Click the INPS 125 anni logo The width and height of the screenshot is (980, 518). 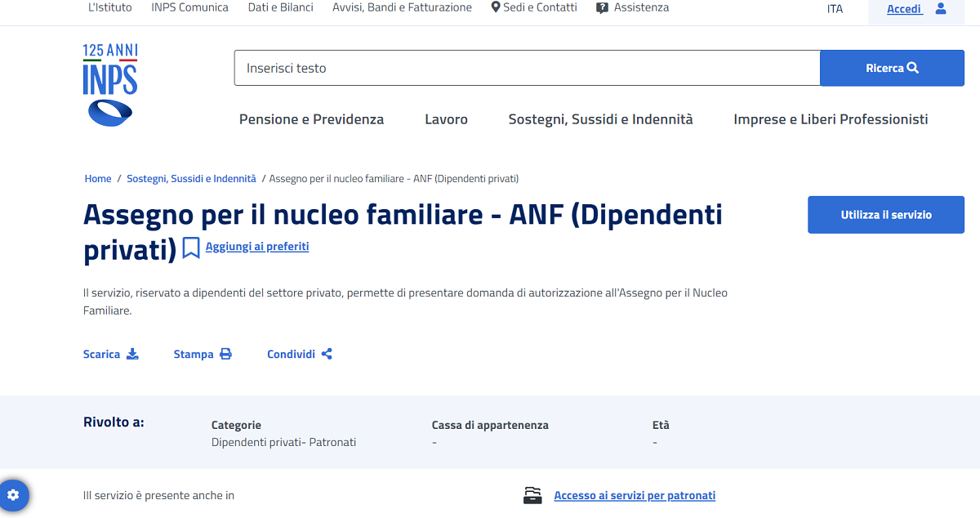(x=110, y=86)
